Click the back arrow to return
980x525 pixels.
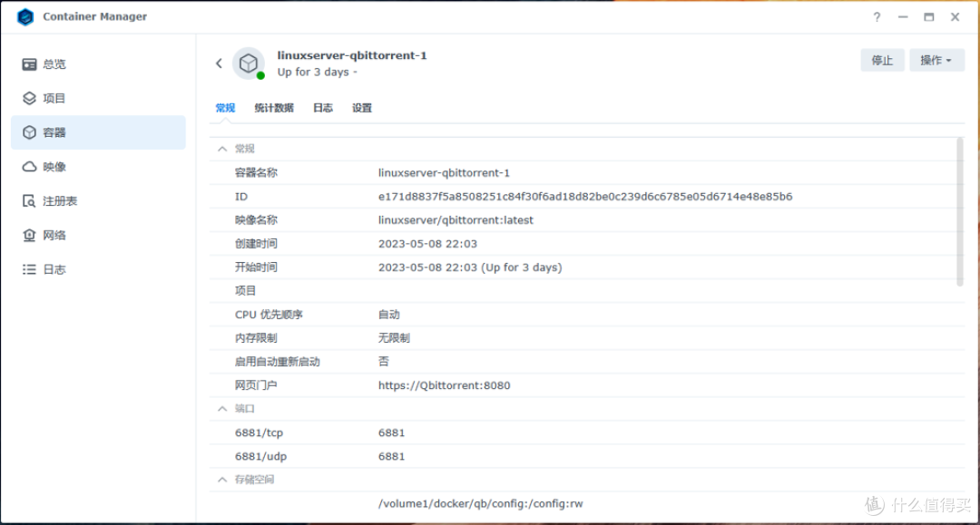(219, 63)
